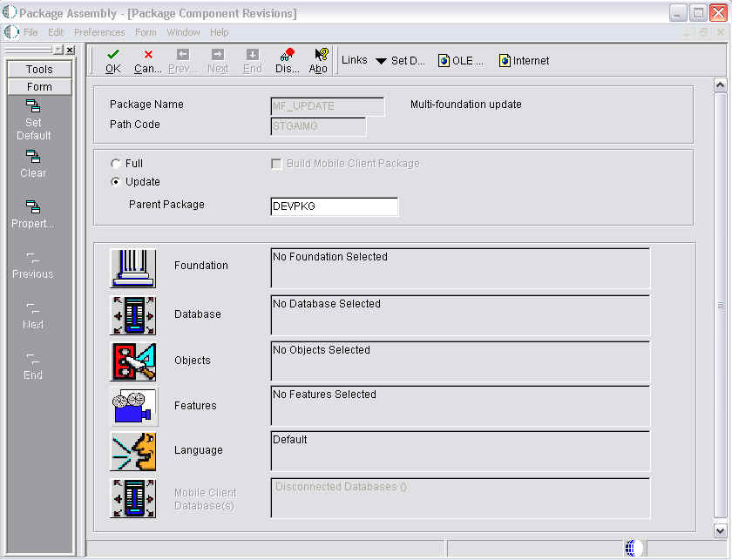Click the Language speaking face icon
Viewport: 732px width, 560px height.
(x=133, y=451)
